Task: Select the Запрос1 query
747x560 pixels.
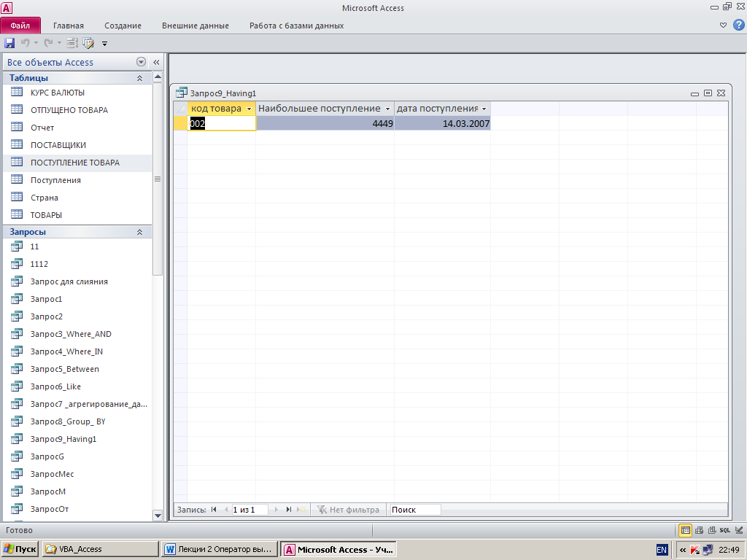Action: 77,299
